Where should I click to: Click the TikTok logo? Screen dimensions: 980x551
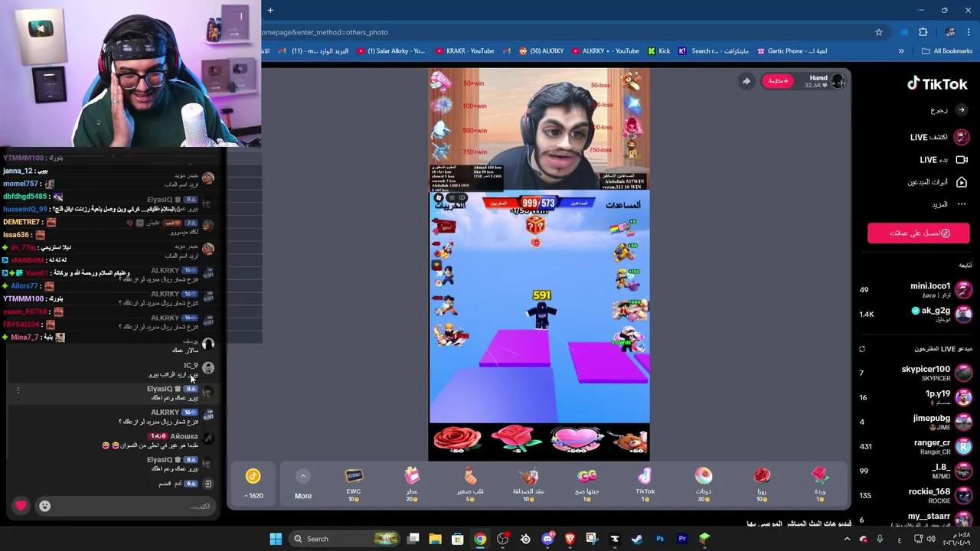(937, 84)
